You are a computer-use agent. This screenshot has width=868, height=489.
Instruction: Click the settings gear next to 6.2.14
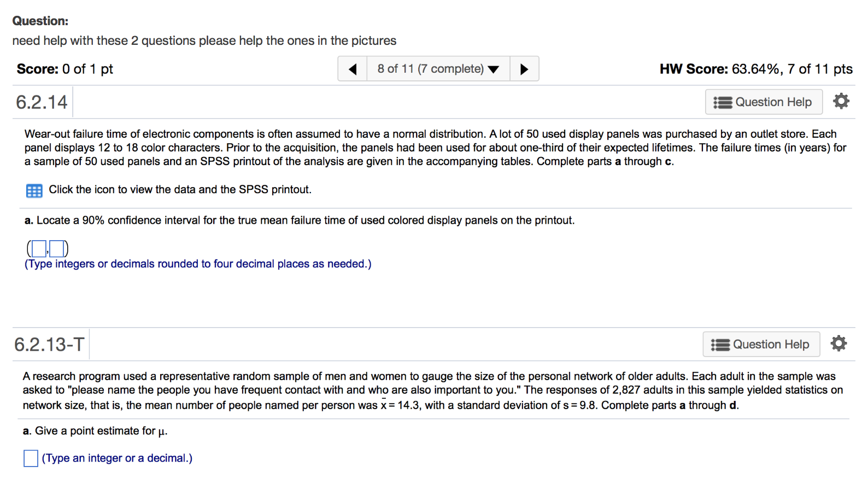841,101
